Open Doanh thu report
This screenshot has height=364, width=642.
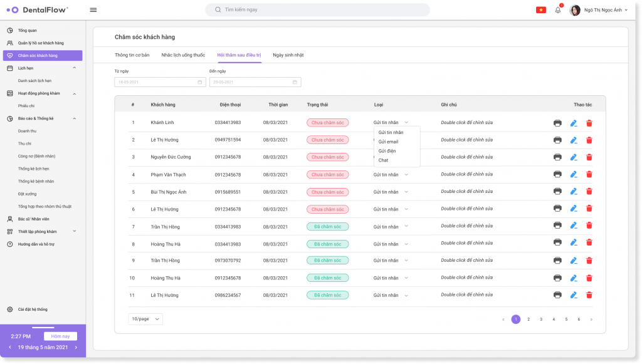click(27, 132)
